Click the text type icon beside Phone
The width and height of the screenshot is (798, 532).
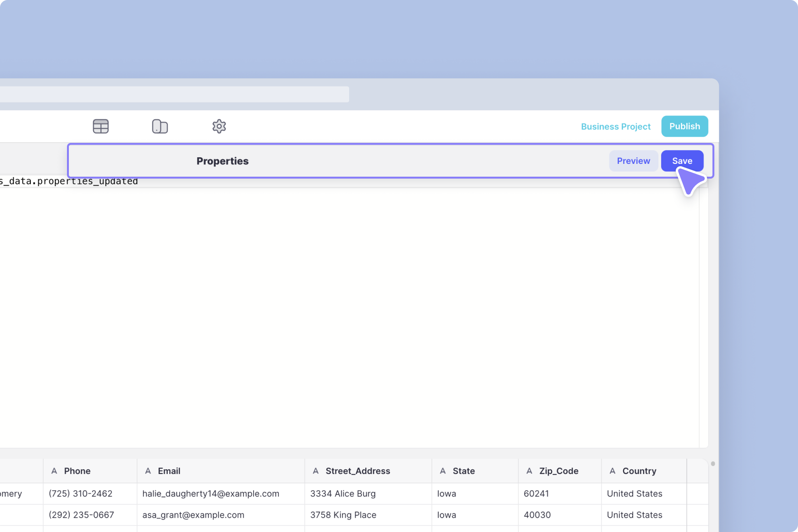tap(54, 471)
